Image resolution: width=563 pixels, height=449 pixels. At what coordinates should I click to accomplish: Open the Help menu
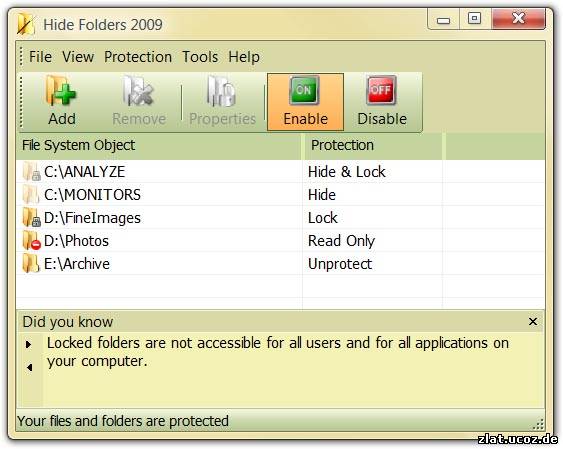click(244, 57)
